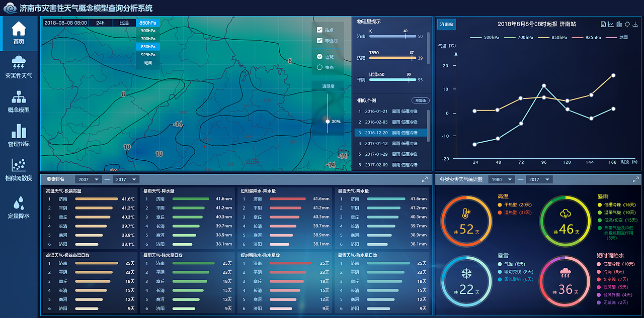Screen dimensions: 644x318
Task: Select the 格点 radio option
Action: 319,67
